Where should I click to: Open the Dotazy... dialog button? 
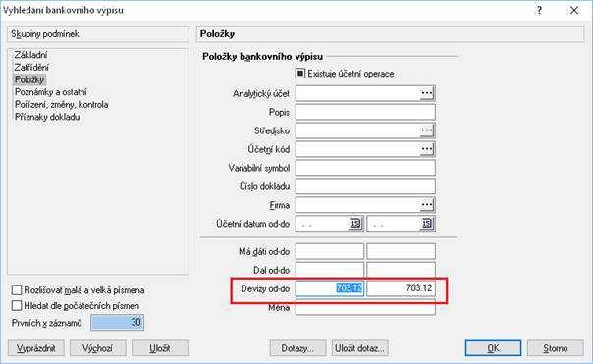[297, 348]
